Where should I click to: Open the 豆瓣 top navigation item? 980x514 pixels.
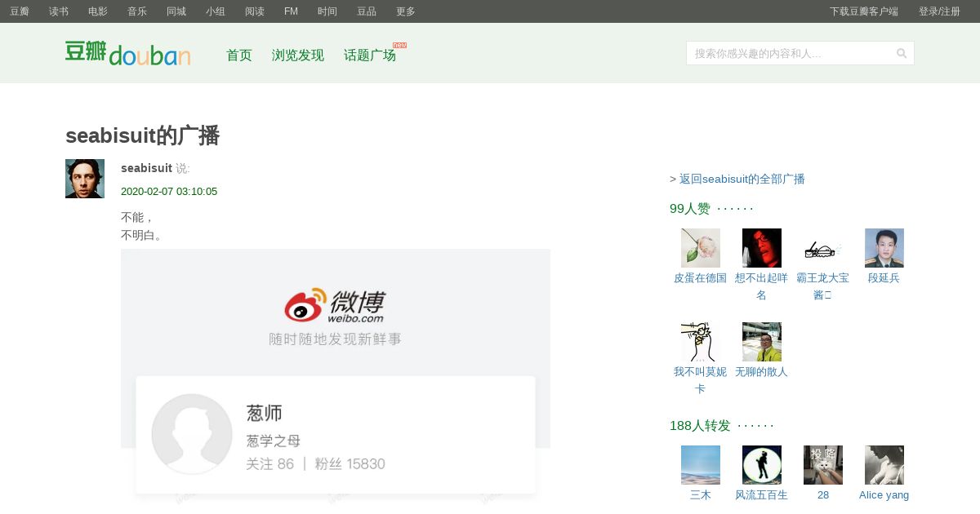pos(20,11)
